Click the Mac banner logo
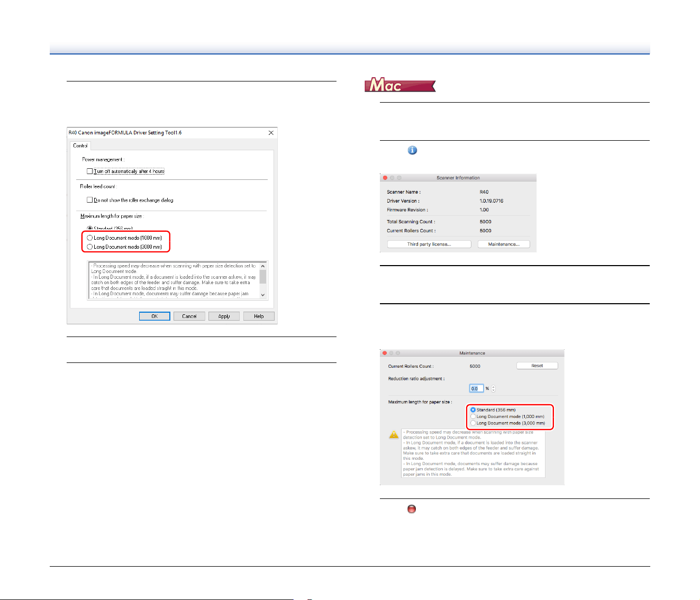 pos(400,85)
